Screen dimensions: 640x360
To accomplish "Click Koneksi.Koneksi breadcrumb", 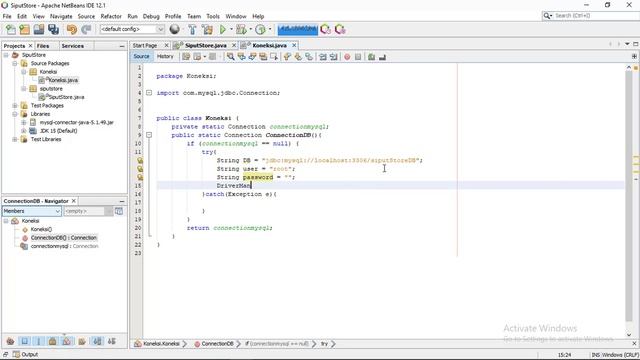I will click(x=161, y=344).
